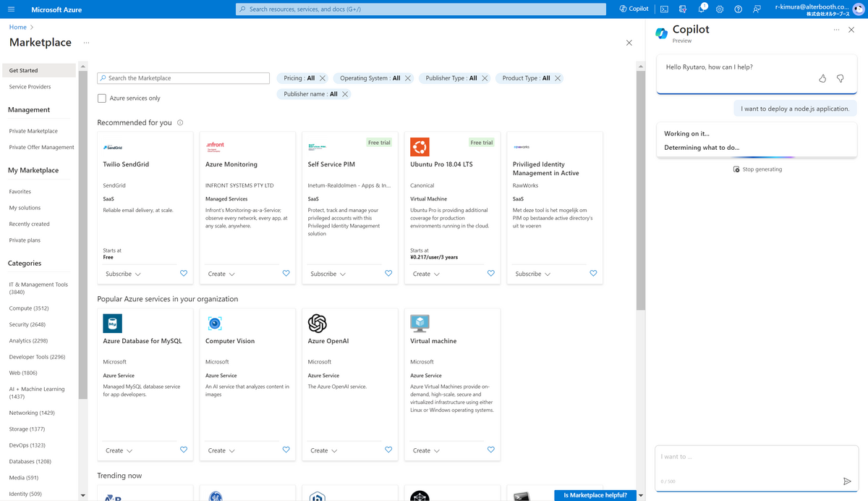This screenshot has width=868, height=501.
Task: Favorite Priviliged Identity Management heart icon
Action: tap(593, 274)
